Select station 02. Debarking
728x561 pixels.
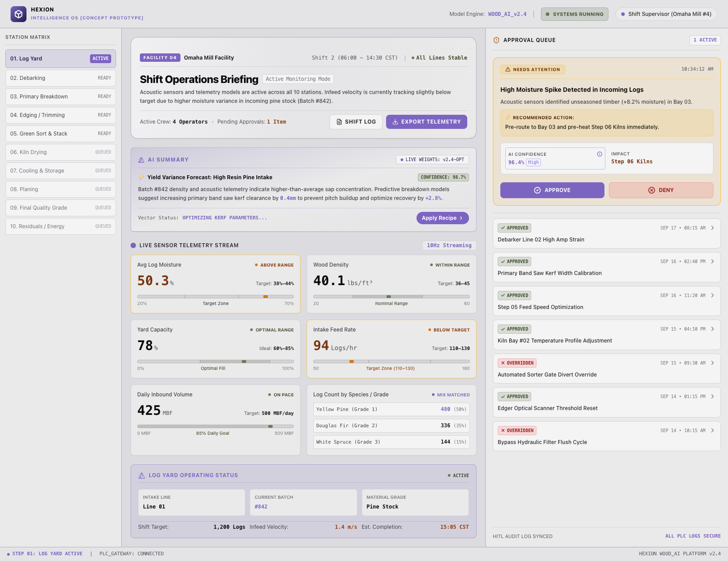tap(60, 78)
